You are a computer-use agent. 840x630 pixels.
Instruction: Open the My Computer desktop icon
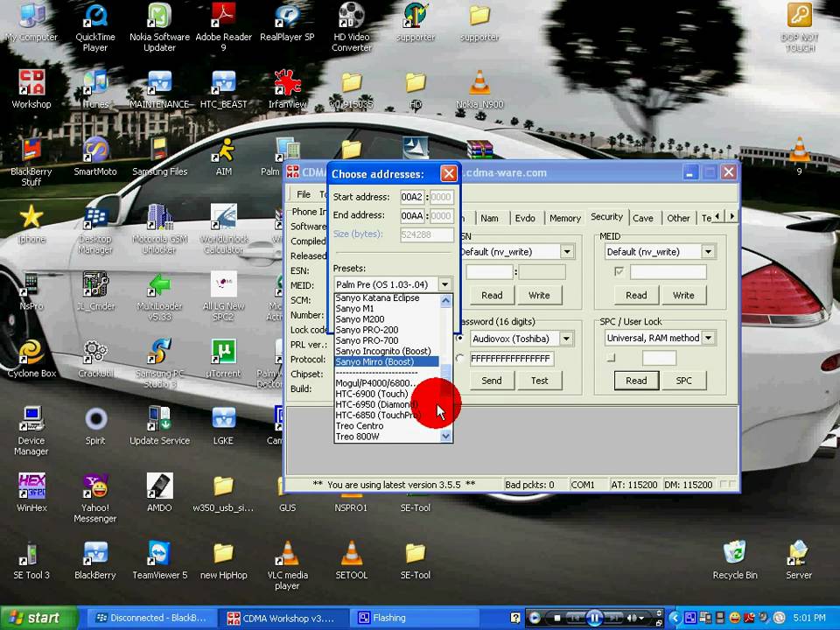click(31, 21)
